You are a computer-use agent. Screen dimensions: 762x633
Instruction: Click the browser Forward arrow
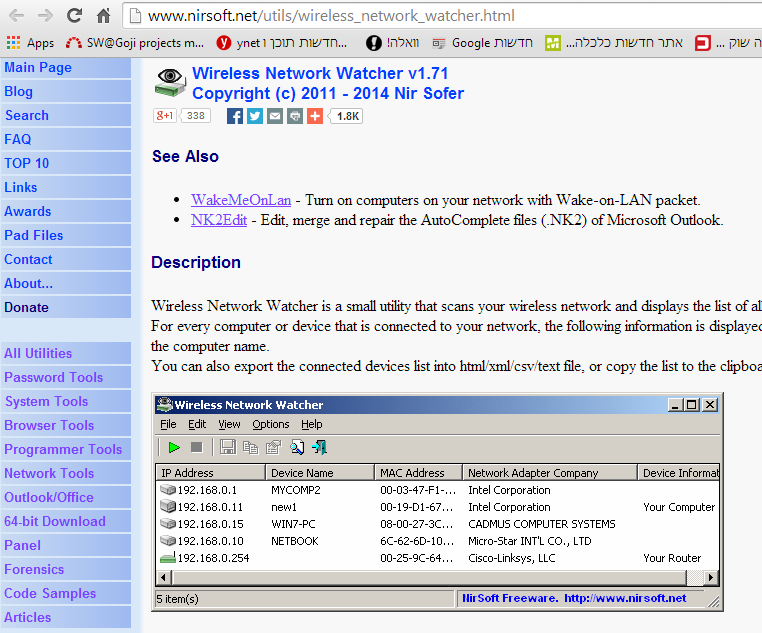[x=45, y=16]
